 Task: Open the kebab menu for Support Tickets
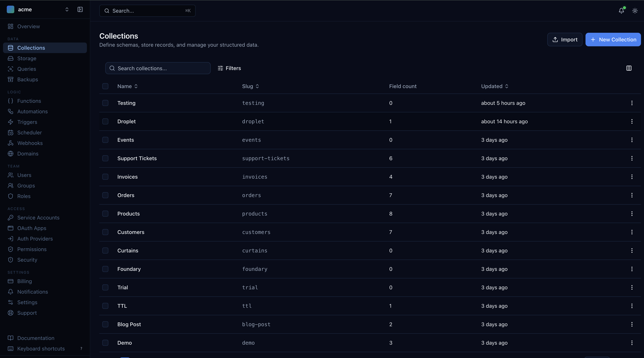click(x=632, y=158)
